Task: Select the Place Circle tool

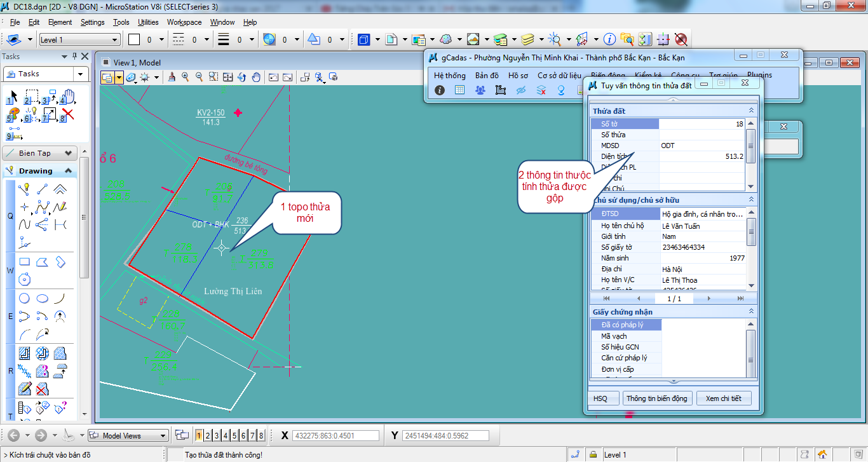Action: coord(25,299)
